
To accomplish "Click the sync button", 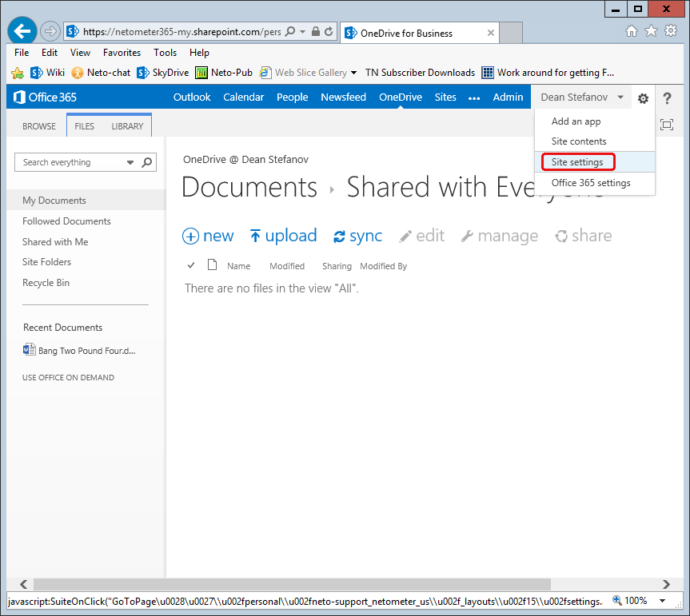I will pyautogui.click(x=357, y=236).
